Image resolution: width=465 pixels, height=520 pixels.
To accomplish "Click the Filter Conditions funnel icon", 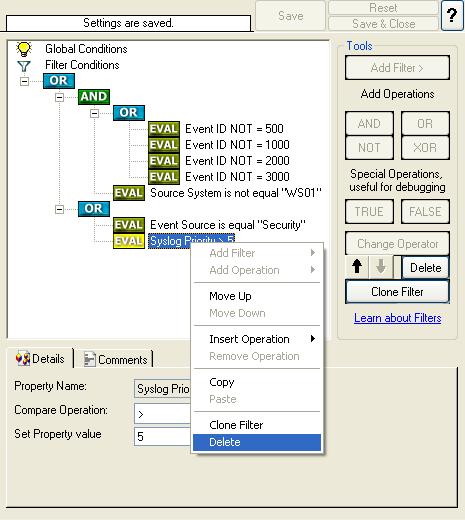I will click(24, 66).
